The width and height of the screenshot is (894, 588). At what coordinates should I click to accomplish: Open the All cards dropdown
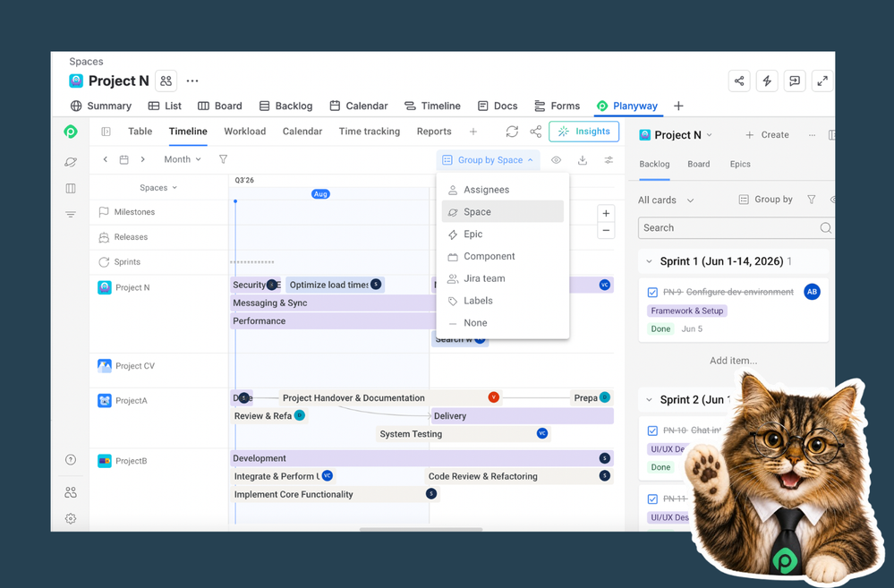click(x=666, y=200)
